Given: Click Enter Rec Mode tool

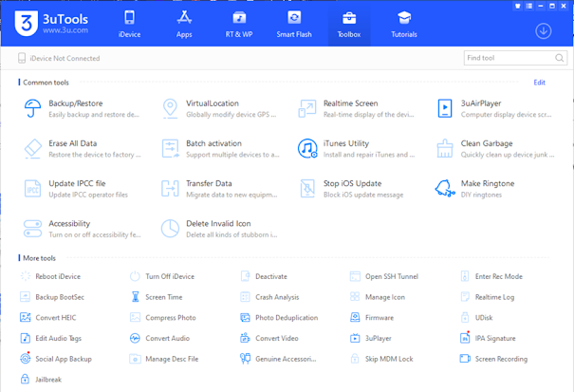Looking at the screenshot, I should pos(491,276).
